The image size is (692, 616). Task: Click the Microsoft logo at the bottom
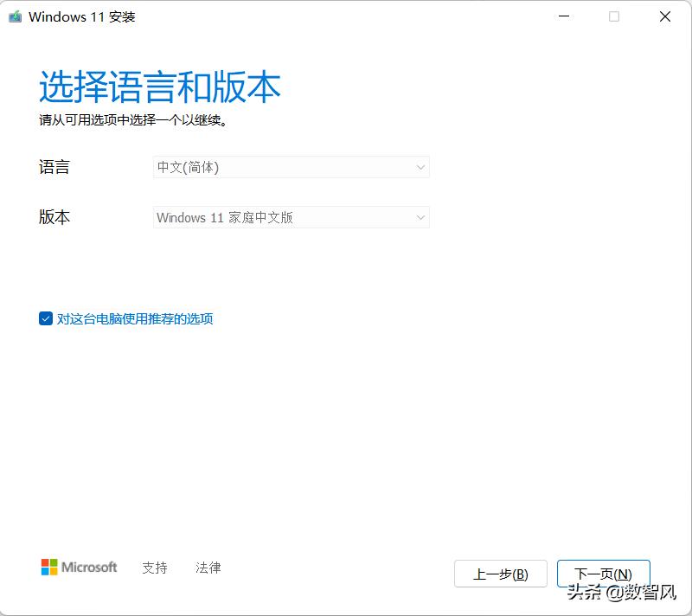[x=78, y=567]
